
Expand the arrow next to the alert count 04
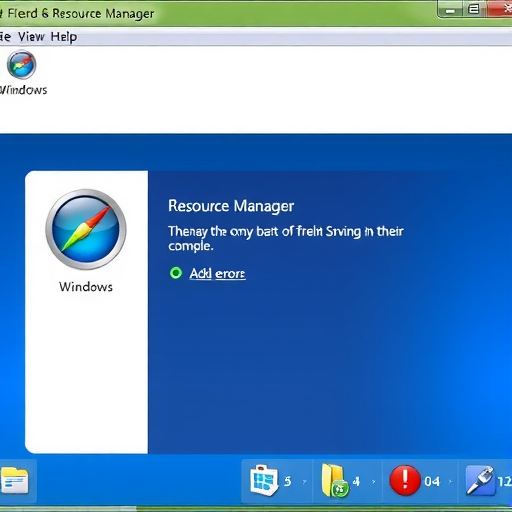coord(450,481)
